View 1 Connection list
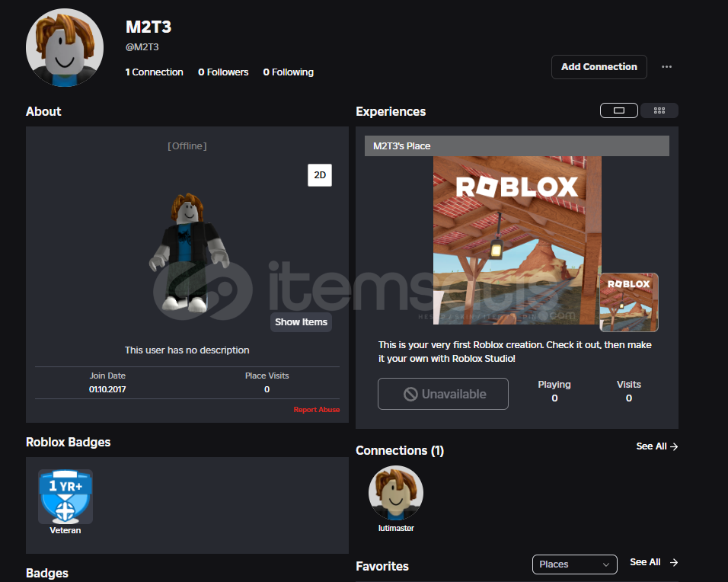 coord(154,72)
